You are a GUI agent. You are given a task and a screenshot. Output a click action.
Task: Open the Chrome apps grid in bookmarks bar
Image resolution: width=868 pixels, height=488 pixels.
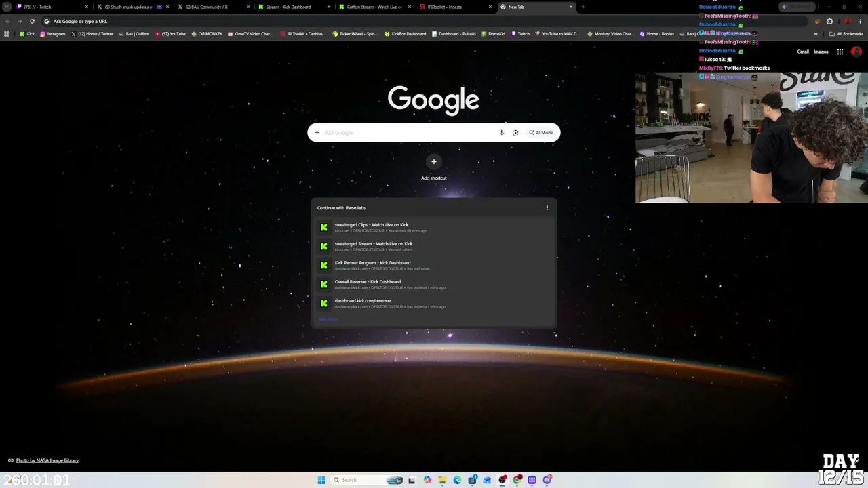(x=7, y=34)
